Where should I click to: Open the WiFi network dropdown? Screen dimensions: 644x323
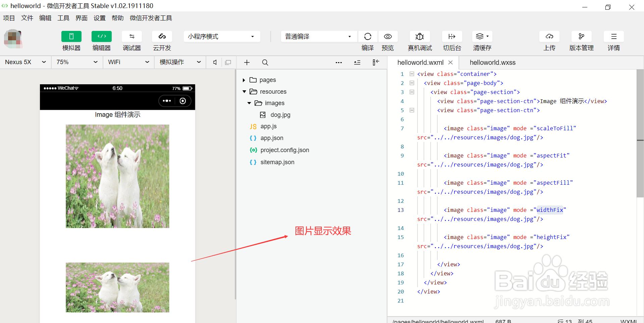coord(128,62)
